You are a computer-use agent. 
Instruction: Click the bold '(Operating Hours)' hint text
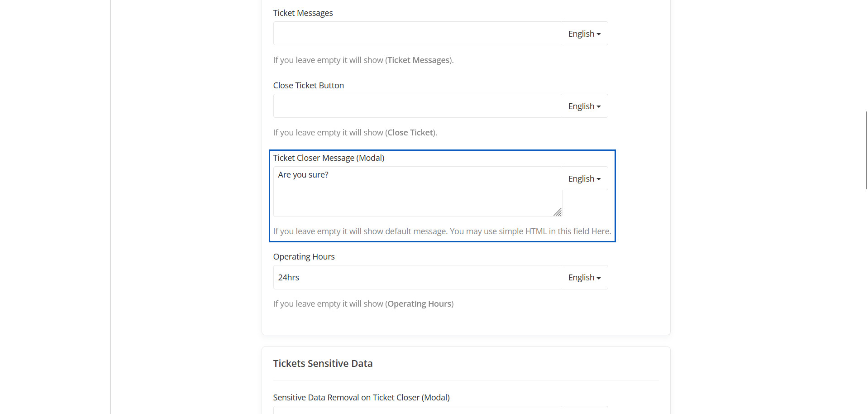[419, 304]
